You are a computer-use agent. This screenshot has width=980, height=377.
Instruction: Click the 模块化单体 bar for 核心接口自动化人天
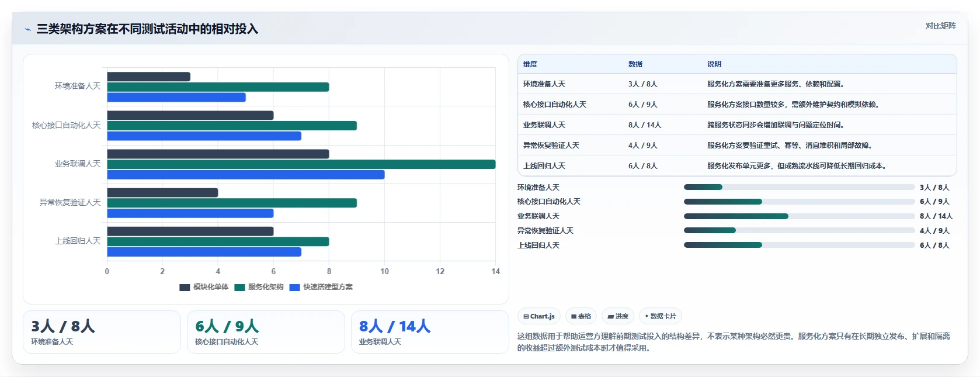click(x=190, y=115)
